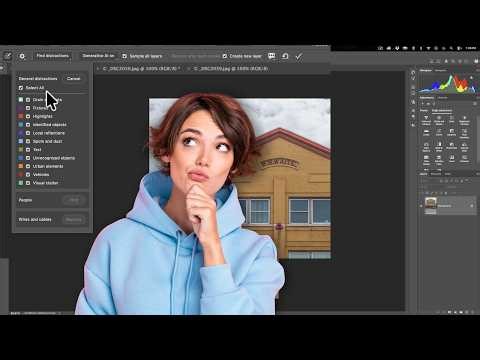
Task: Open the Adjustments panel tab
Action: tap(427, 98)
